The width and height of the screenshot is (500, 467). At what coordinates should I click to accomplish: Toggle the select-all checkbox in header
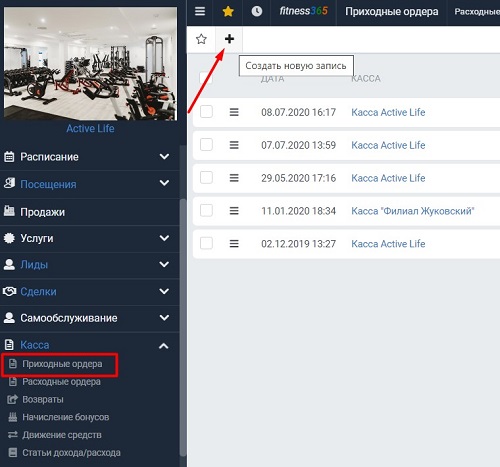tap(206, 78)
